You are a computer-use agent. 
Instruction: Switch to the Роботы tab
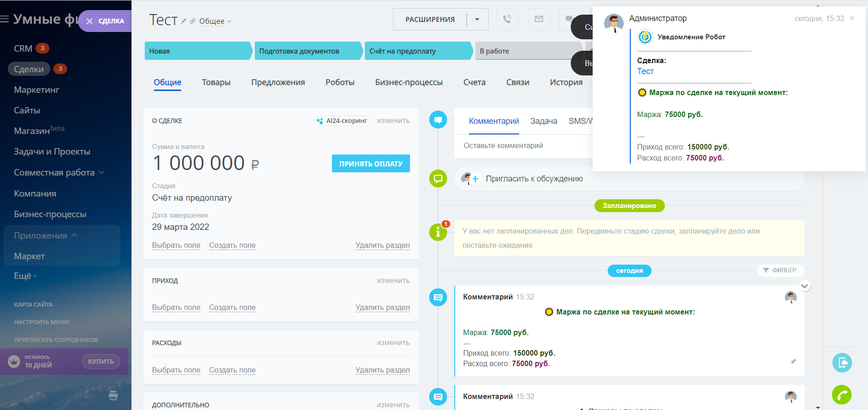340,82
